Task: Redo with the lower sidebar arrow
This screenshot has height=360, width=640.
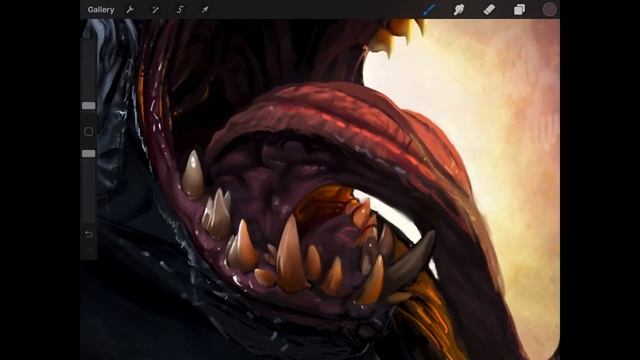Action: [89, 251]
